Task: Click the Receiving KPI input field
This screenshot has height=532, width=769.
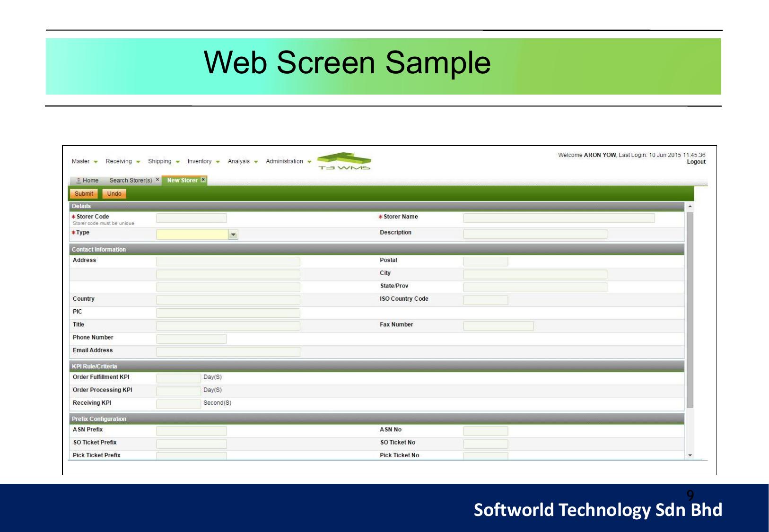Action: tap(179, 404)
